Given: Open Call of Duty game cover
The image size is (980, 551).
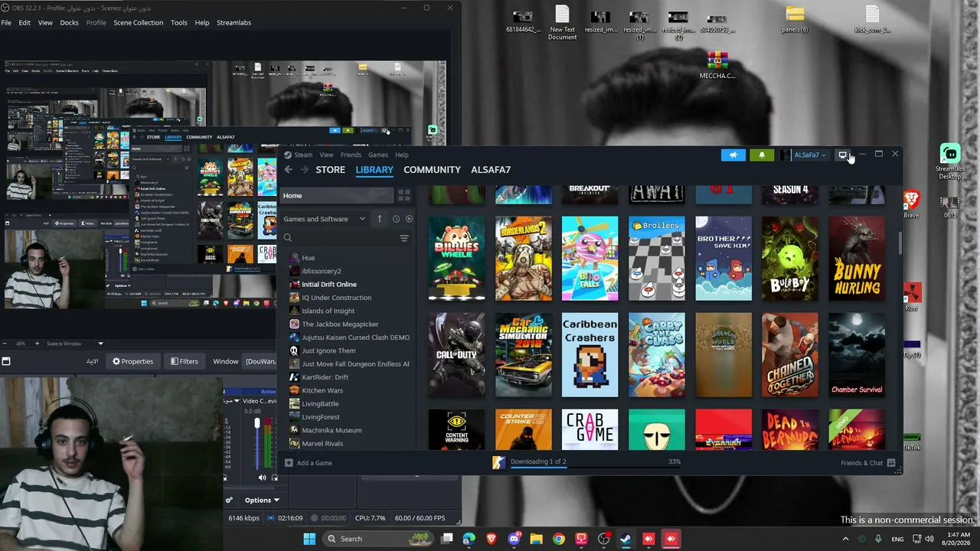Looking at the screenshot, I should (x=456, y=355).
